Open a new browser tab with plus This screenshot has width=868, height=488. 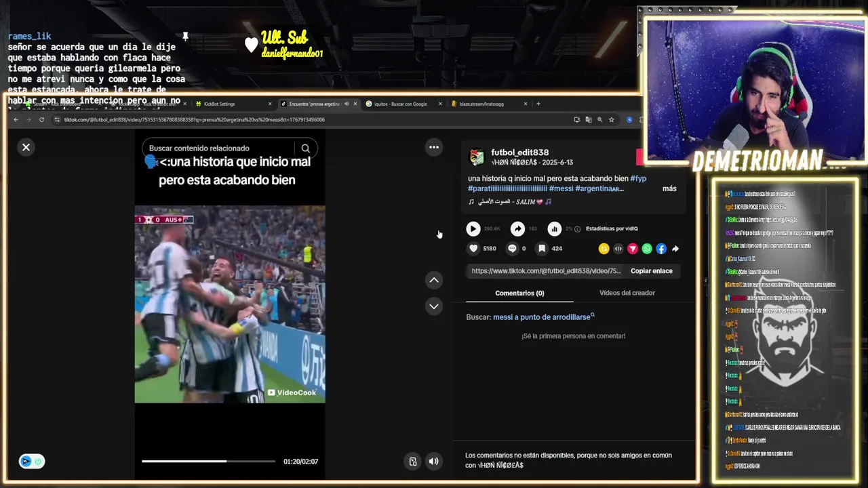tap(538, 104)
